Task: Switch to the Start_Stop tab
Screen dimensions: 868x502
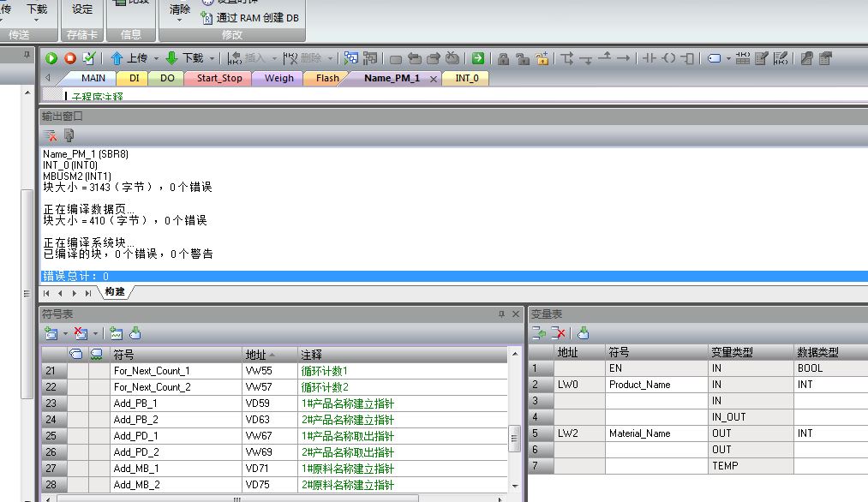Action: 219,79
